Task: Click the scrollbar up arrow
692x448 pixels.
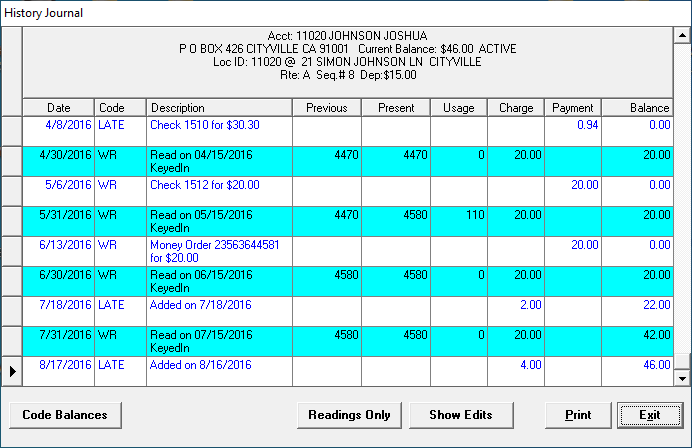Action: point(682,35)
